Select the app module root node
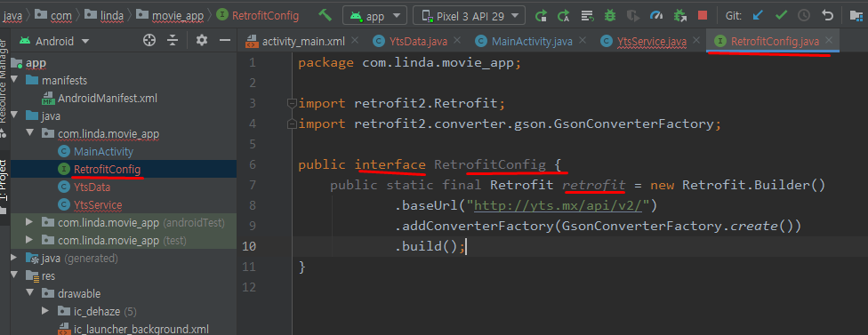868x335 pixels. tap(36, 63)
